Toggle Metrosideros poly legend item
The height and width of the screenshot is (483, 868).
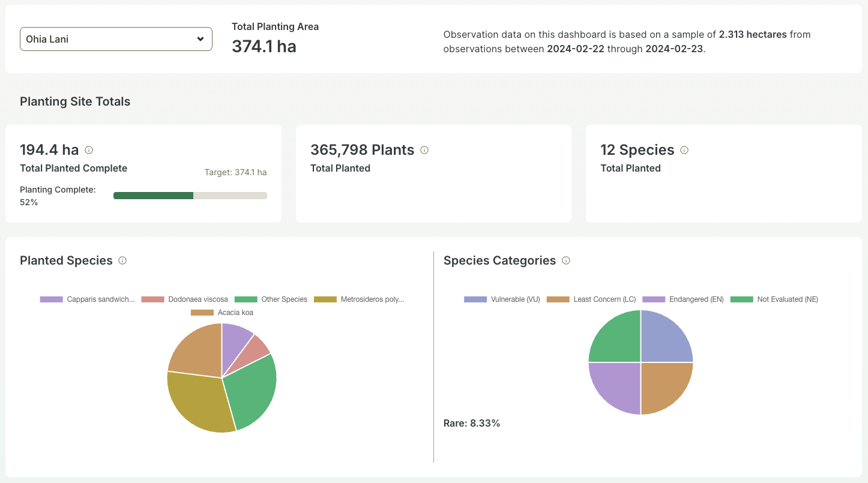pyautogui.click(x=359, y=299)
